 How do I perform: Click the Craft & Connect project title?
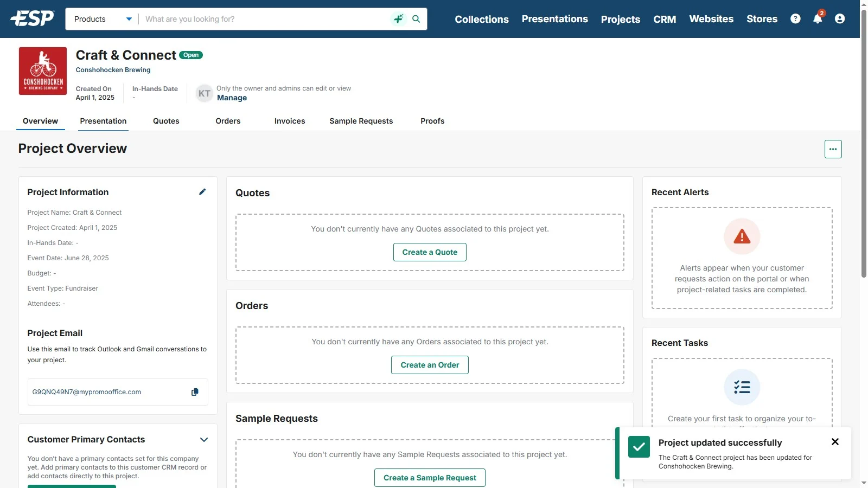pos(126,55)
